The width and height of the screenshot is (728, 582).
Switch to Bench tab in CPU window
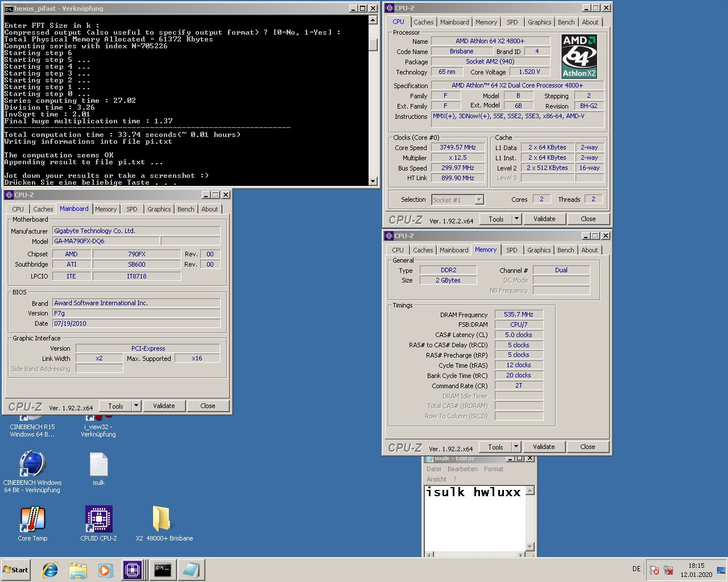tap(566, 22)
